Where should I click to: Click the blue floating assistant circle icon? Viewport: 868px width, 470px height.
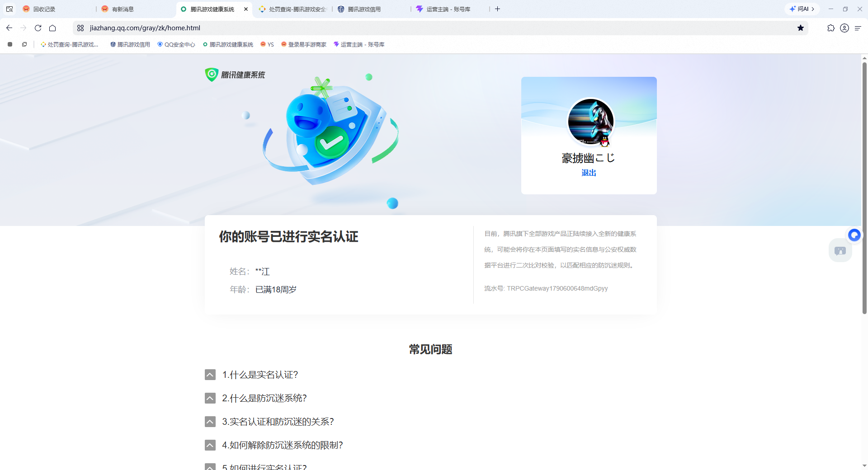(x=854, y=235)
